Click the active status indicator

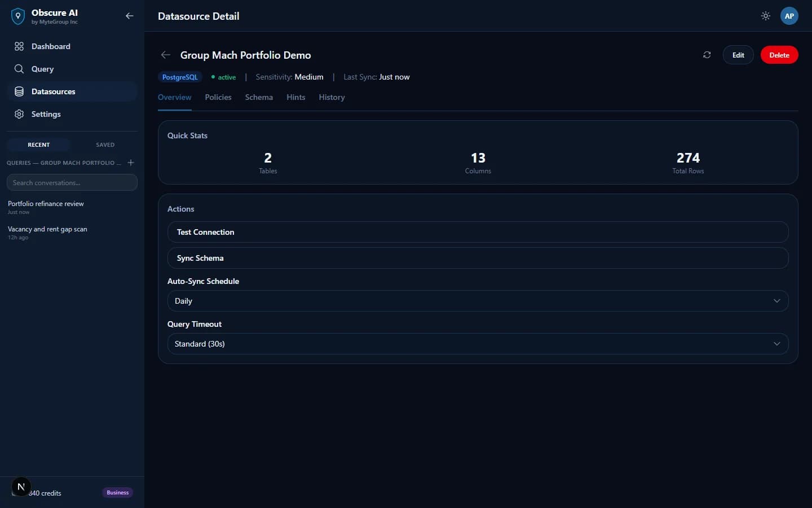pyautogui.click(x=224, y=77)
